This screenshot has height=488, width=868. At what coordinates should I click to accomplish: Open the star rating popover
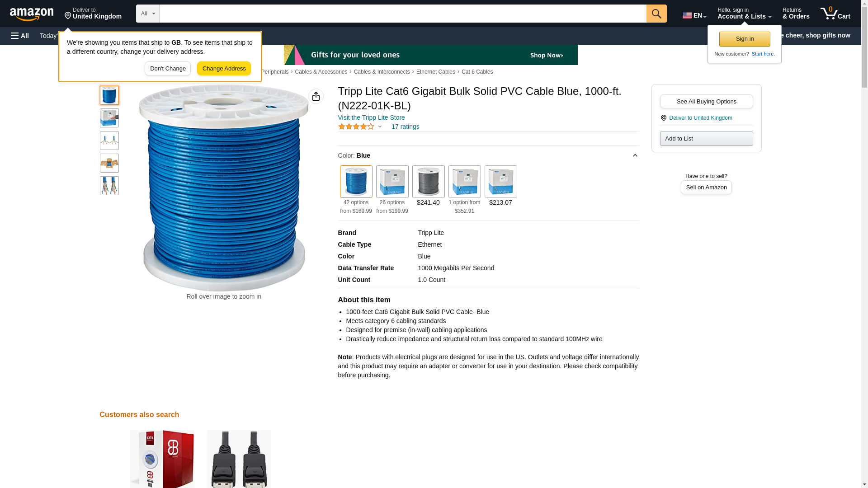point(360,127)
